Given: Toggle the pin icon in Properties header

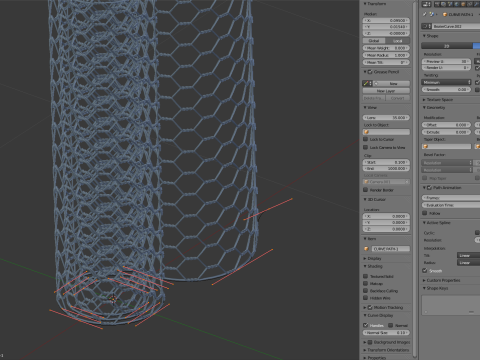Looking at the screenshot, I should [425, 14].
